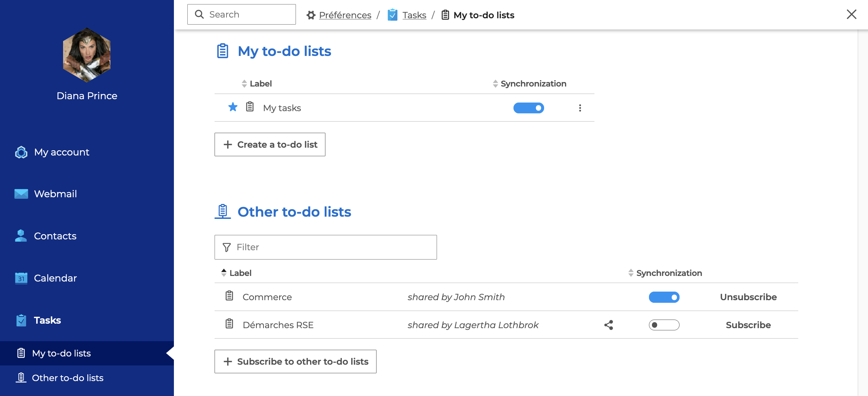Enable synchronization for Démarches RSE

(x=664, y=325)
